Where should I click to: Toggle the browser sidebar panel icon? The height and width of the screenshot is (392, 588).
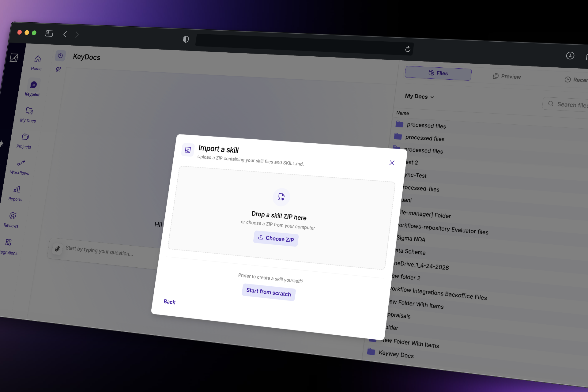(49, 33)
